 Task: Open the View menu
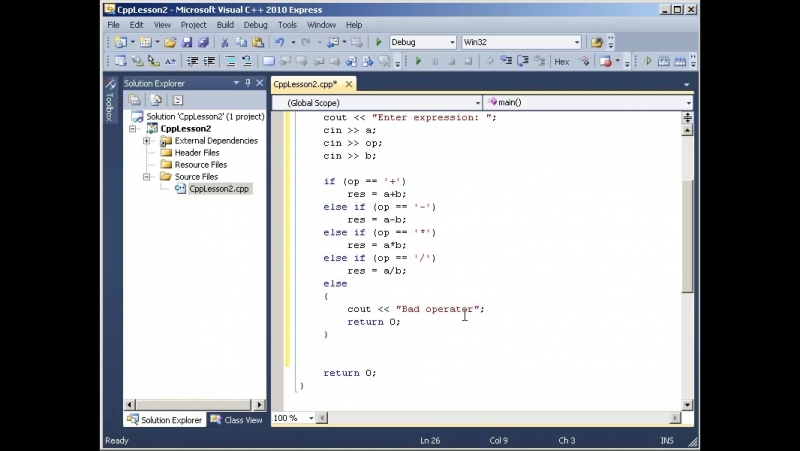162,24
